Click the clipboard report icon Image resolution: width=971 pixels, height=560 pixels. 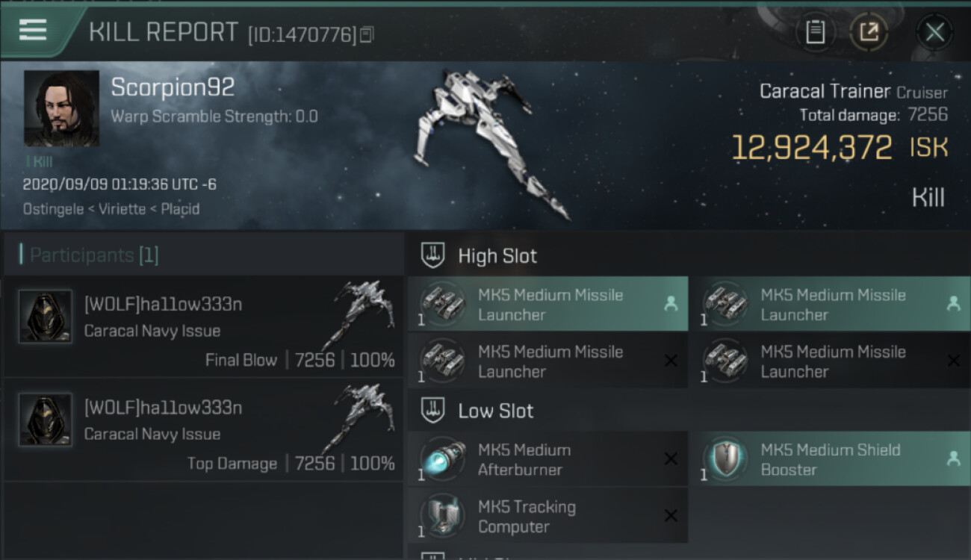pyautogui.click(x=815, y=32)
